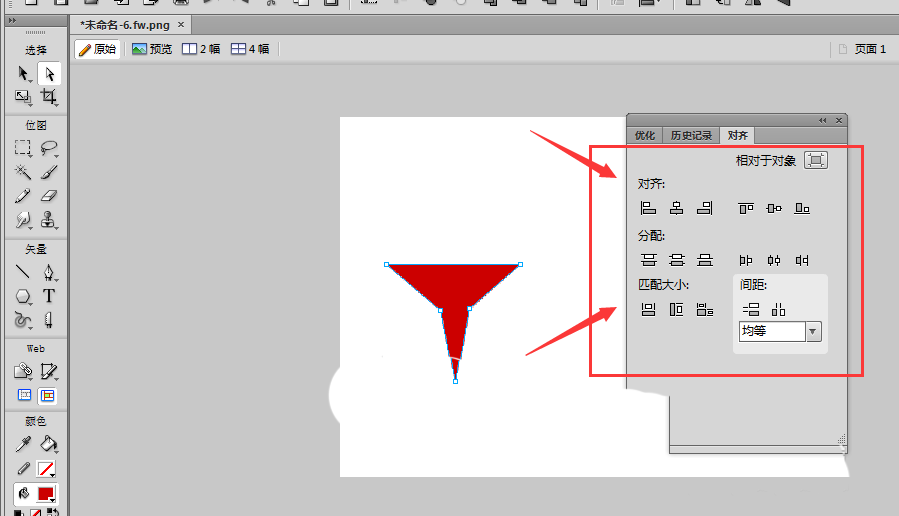
Task: Open the 均等 spacing dropdown
Action: point(813,331)
